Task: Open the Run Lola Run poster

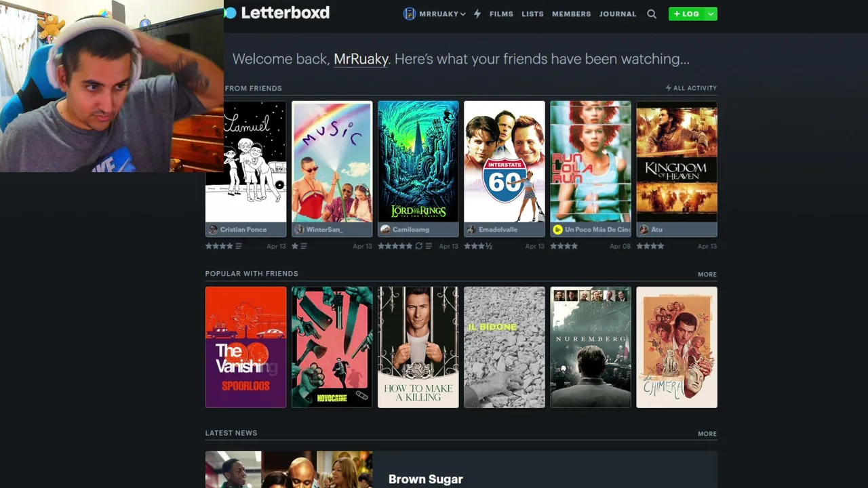Action: pos(590,161)
